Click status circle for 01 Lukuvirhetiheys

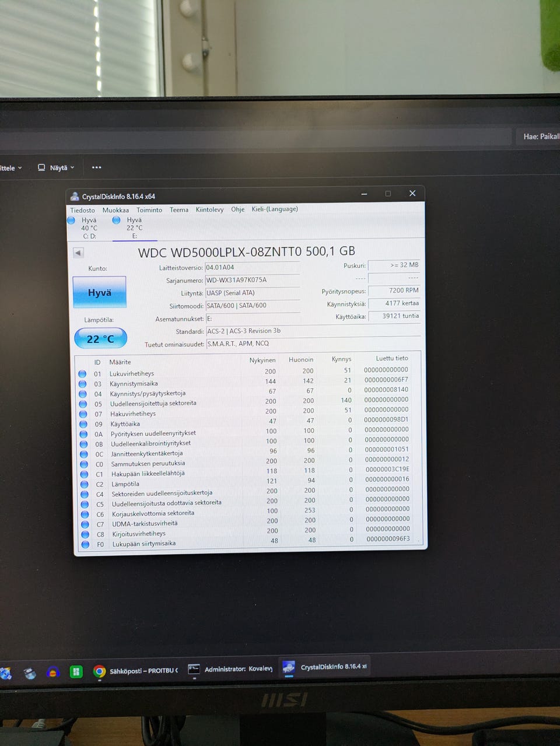point(82,374)
